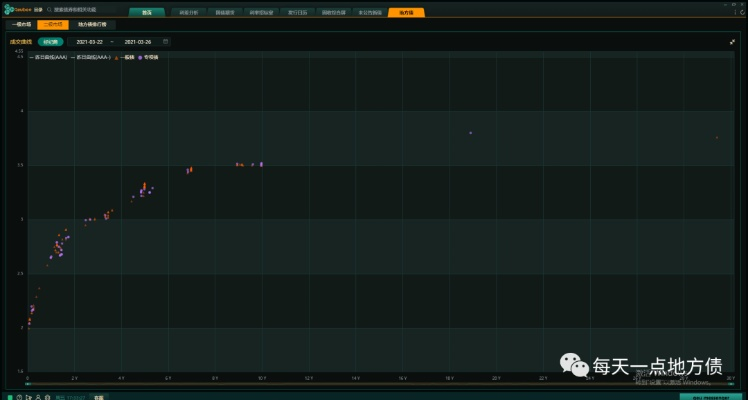
Task: Switch to the 首页 tab
Action: 147,13
